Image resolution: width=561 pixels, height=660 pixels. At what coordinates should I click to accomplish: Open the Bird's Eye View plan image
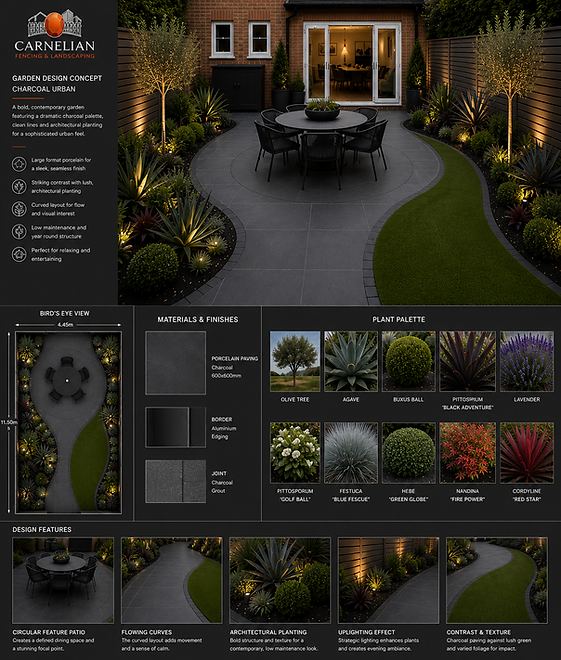(68, 422)
